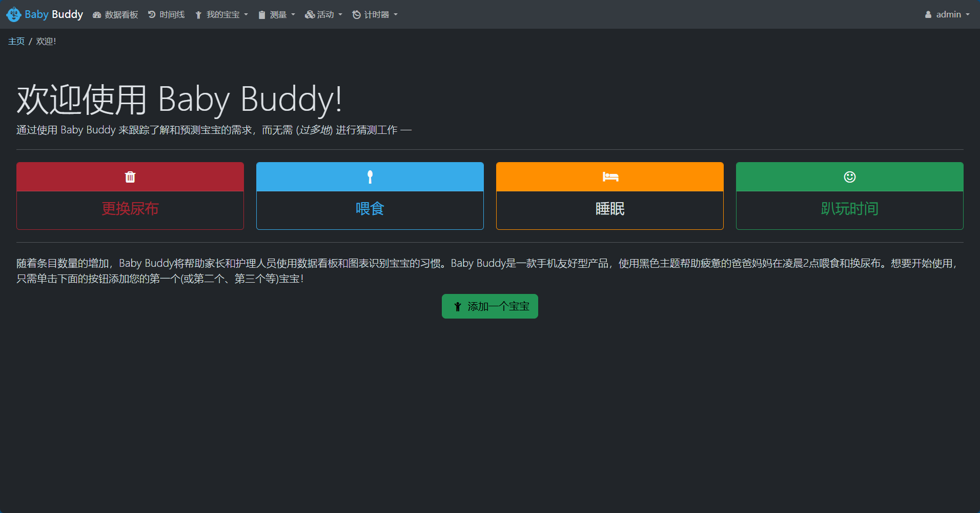Click the smiley face tummy time icon

(x=850, y=177)
